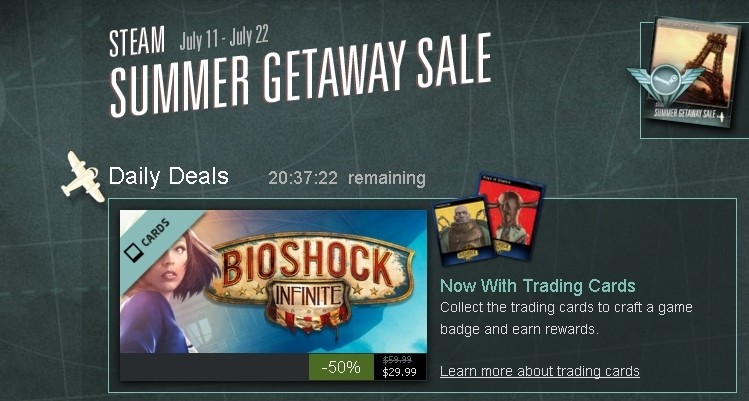Click the 20:37:22 remaining countdown timer
This screenshot has width=749, height=401.
(347, 178)
